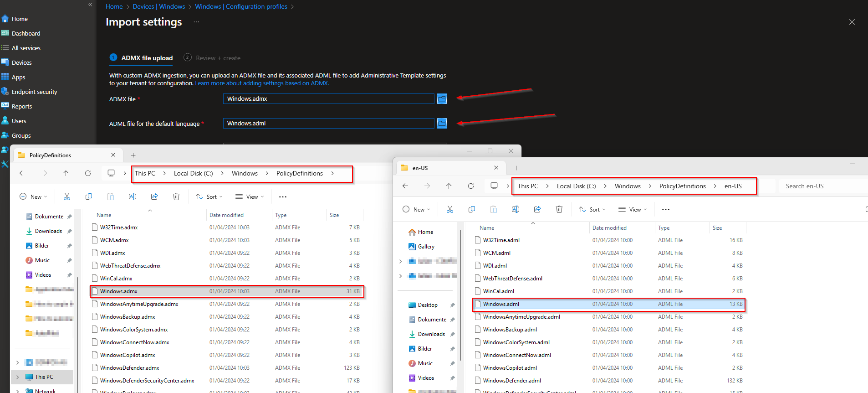This screenshot has height=393, width=868.
Task: Open View dropdown in PolicyDefinitions window
Action: pyautogui.click(x=250, y=196)
